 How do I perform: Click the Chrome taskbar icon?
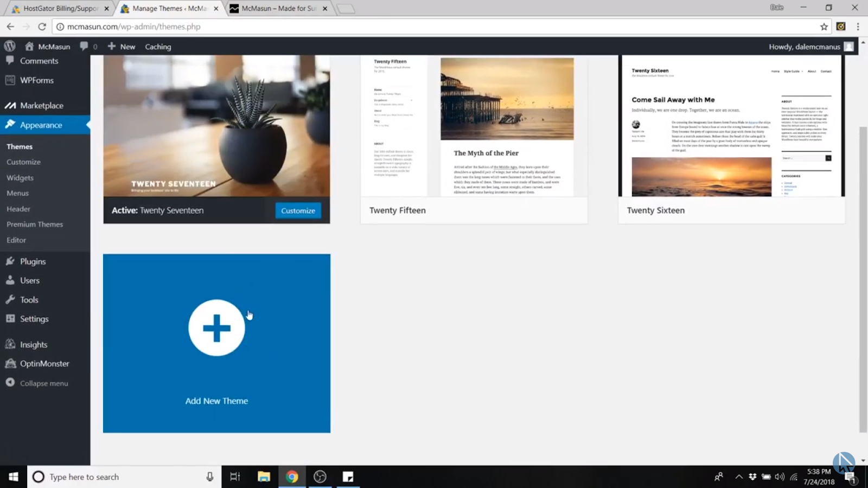[292, 477]
